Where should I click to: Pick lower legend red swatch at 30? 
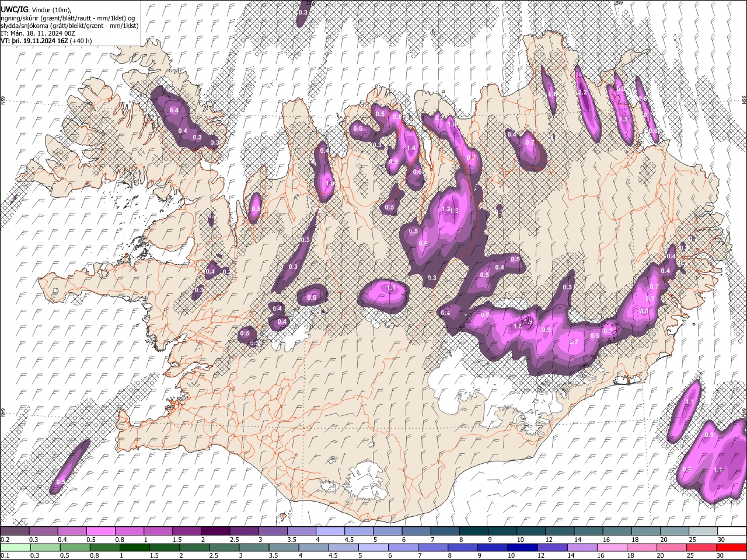pyautogui.click(x=731, y=548)
